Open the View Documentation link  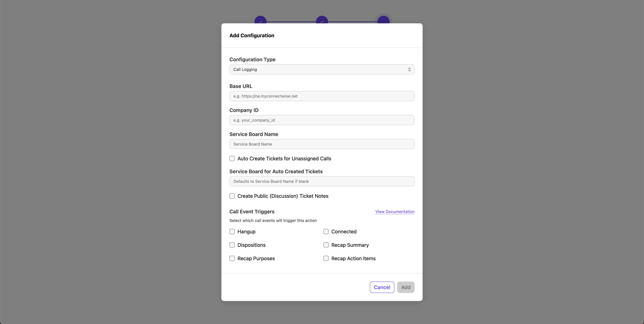click(x=395, y=212)
